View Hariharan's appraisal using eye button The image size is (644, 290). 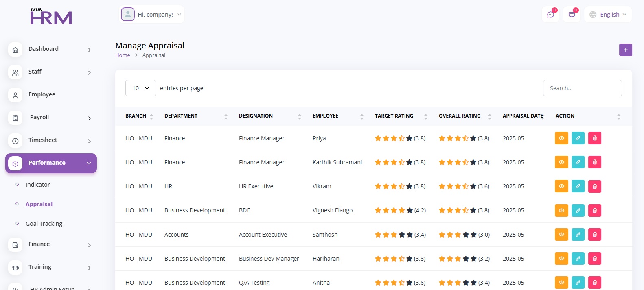pyautogui.click(x=561, y=259)
